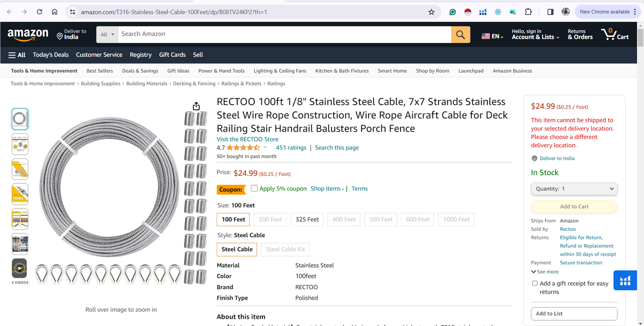Open the site information icon in the address bar
Image resolution: width=644 pixels, height=326 pixels.
(x=72, y=12)
